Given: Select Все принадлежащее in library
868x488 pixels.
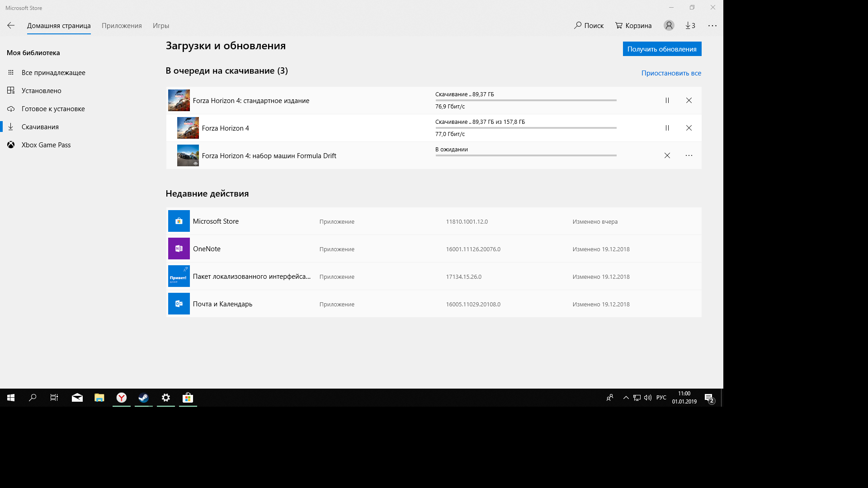Looking at the screenshot, I should coord(53,73).
